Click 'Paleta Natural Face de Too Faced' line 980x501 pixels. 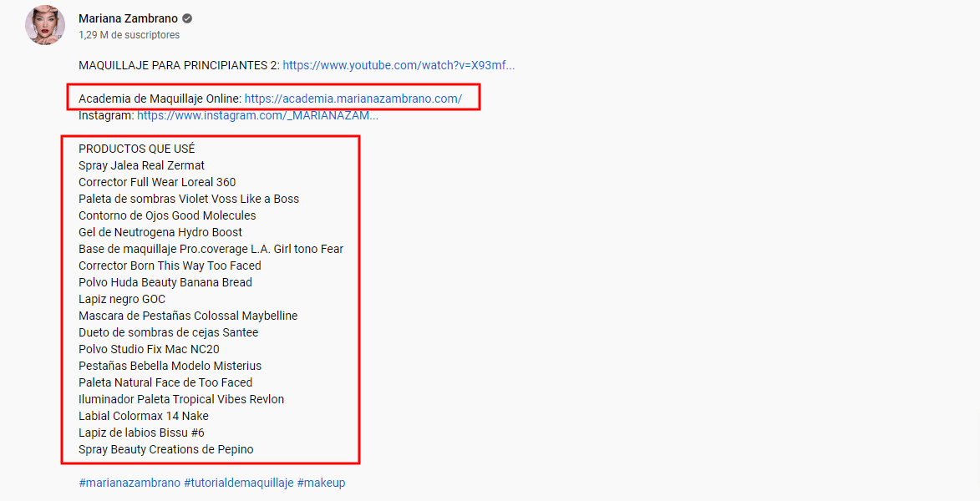click(165, 383)
